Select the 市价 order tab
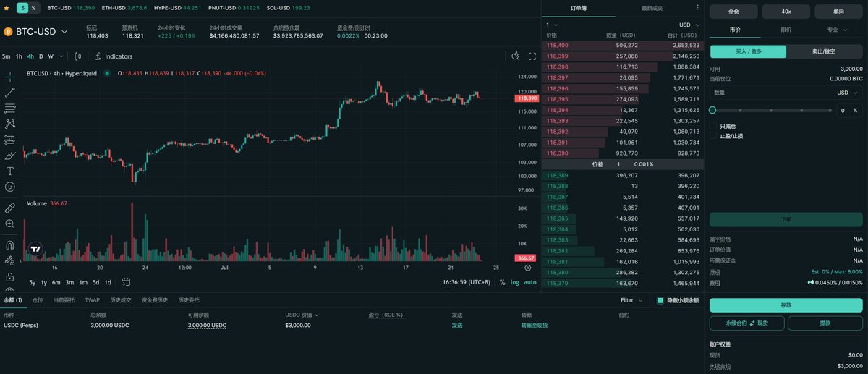Screen dimensions: 868x374 (733, 30)
